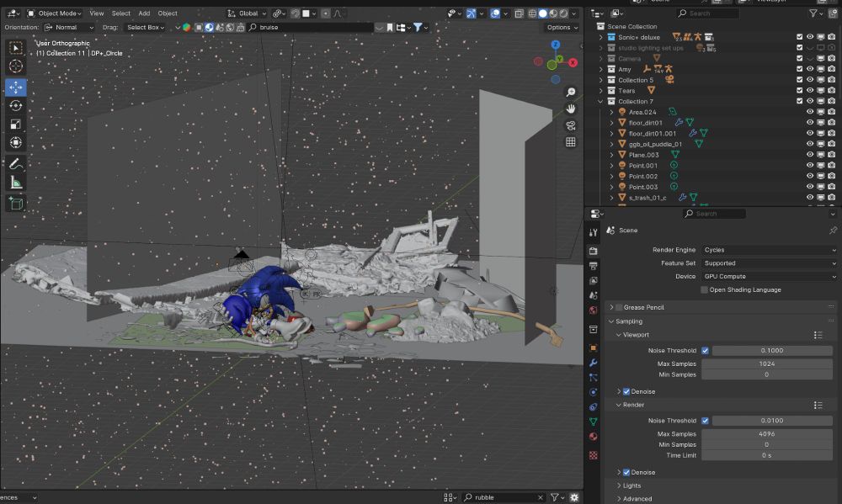Open the Add menu
The image size is (842, 504).
[144, 13]
